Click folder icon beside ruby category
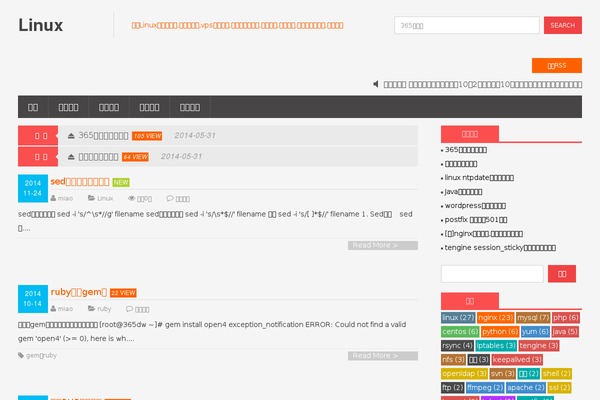Viewport: 600px width, 400px height. click(x=91, y=308)
